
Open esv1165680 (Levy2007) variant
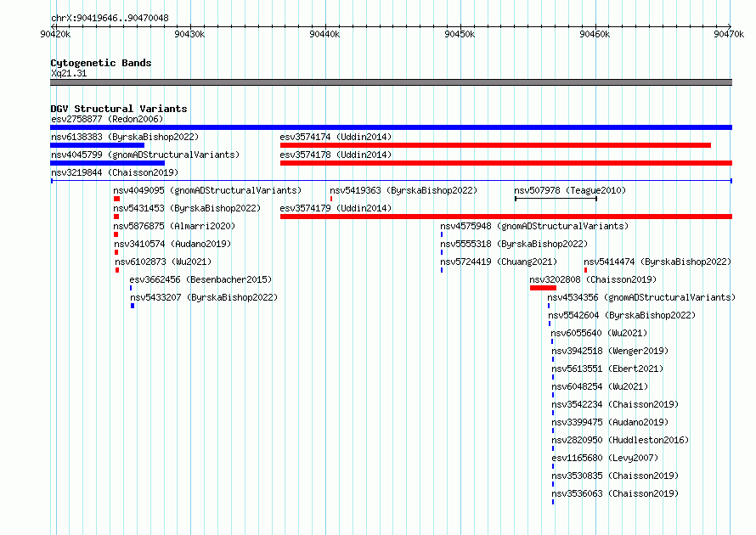(605, 458)
